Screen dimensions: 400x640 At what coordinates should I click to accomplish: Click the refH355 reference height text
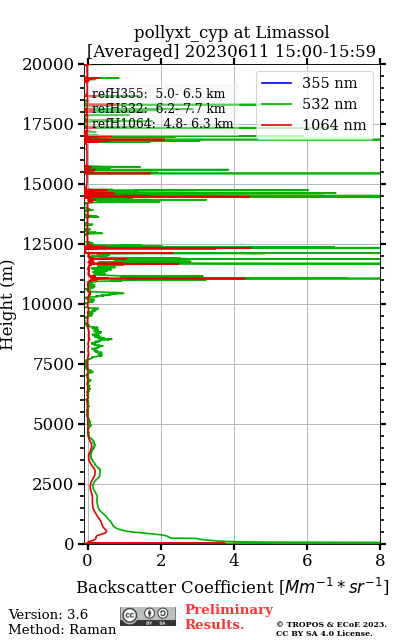[x=158, y=93]
